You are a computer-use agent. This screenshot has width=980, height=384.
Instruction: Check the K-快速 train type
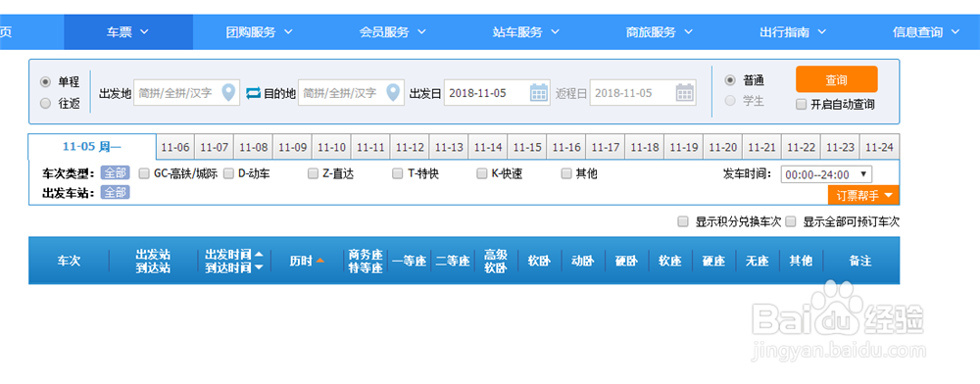point(481,173)
